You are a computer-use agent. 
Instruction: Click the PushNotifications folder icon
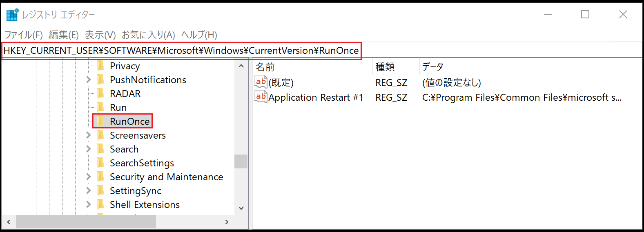[x=101, y=80]
